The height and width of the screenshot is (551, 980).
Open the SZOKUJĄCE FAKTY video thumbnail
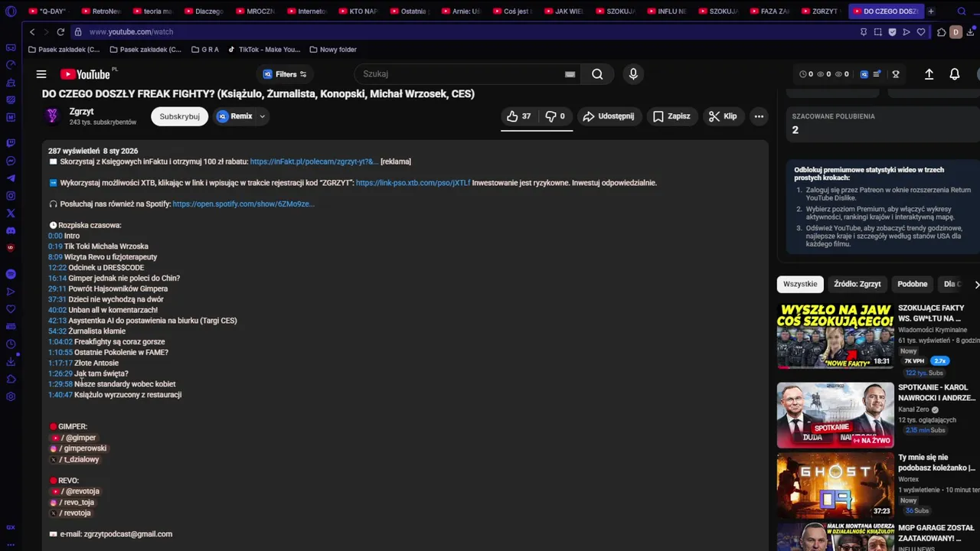[x=835, y=336]
